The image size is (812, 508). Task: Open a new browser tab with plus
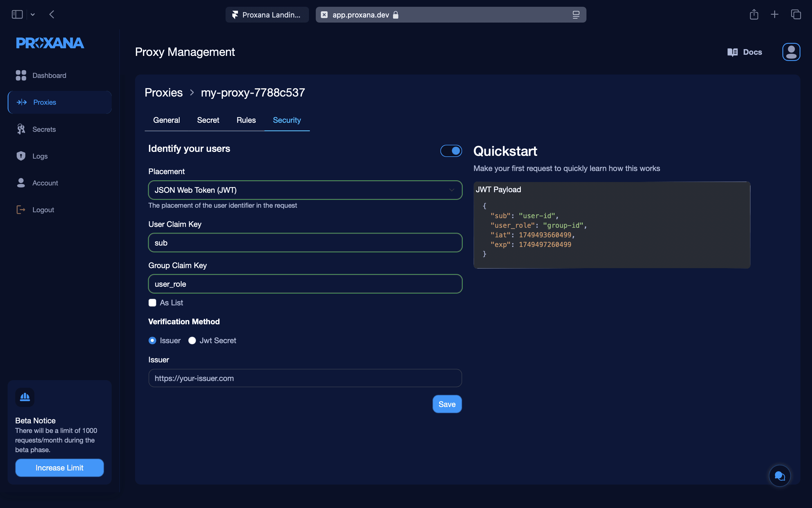pyautogui.click(x=775, y=14)
